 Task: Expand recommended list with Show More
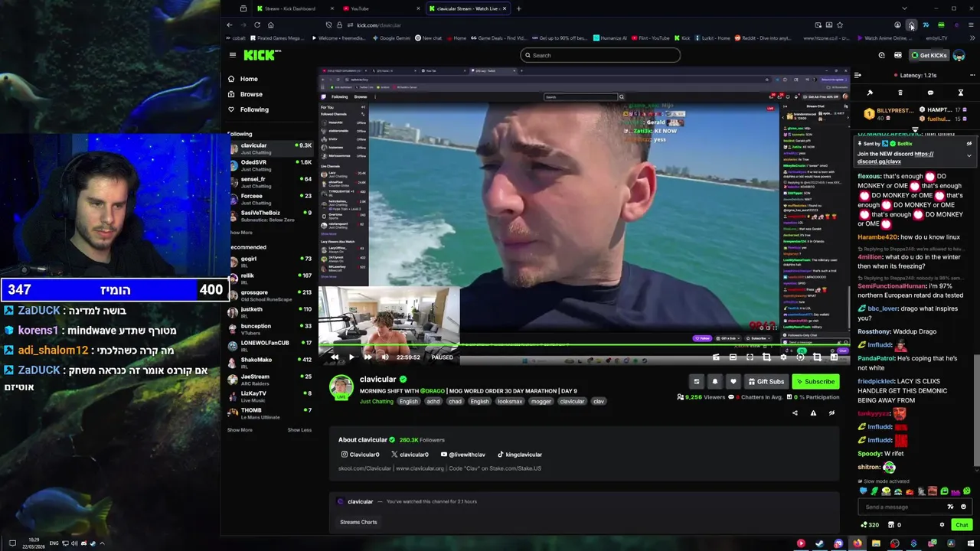click(x=240, y=430)
